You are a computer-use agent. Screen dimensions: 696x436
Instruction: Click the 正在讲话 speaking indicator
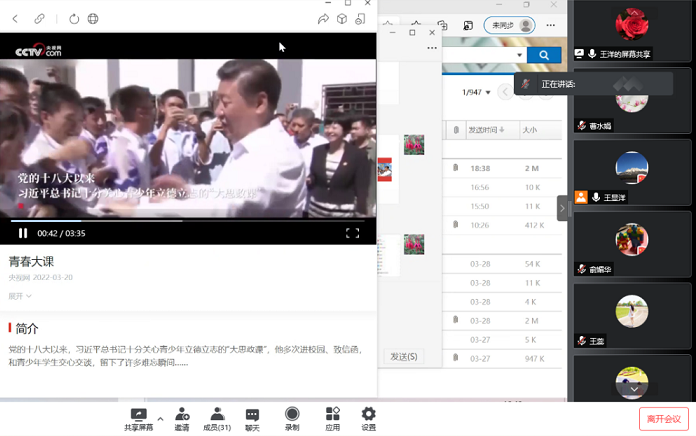[593, 84]
